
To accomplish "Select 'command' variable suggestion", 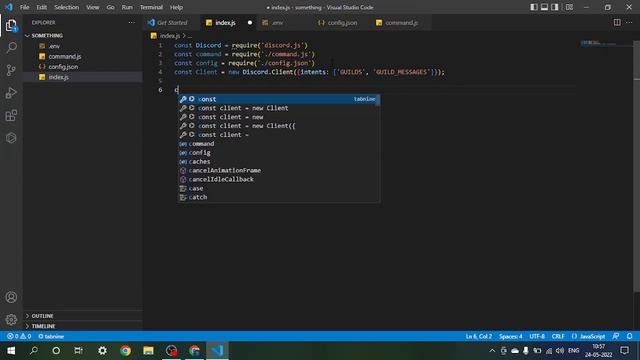I will [x=279, y=144].
